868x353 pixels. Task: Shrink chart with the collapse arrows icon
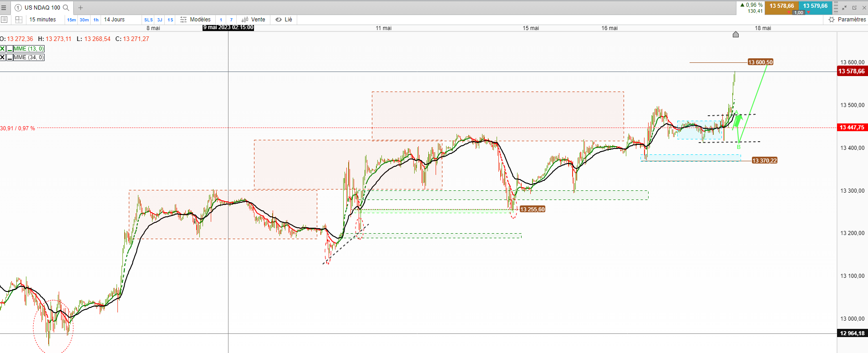point(844,8)
